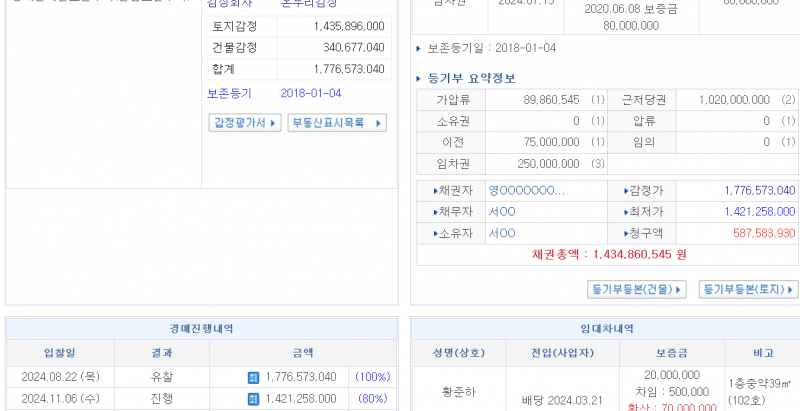Open the 감정평가서 appraisal report
The width and height of the screenshot is (800, 411).
tap(244, 123)
